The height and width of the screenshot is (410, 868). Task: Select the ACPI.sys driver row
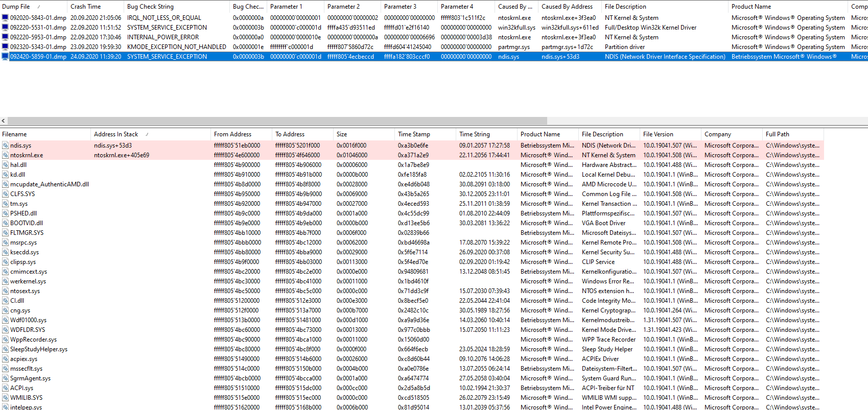412,388
